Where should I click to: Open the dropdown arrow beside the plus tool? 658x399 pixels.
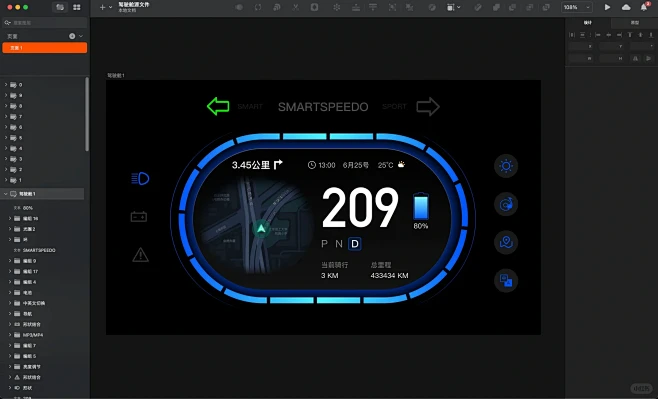tap(111, 7)
